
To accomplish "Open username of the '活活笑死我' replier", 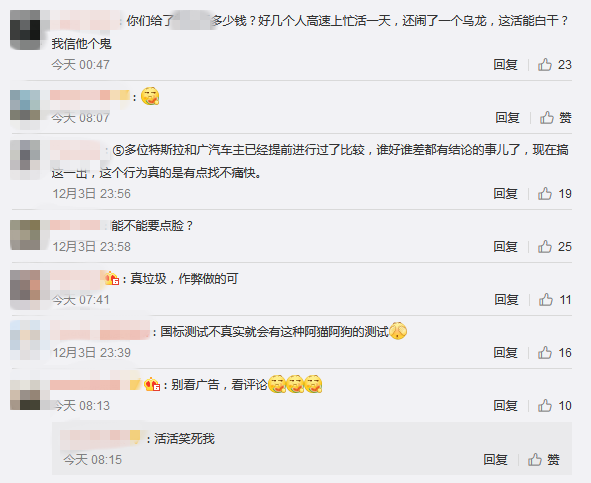I will [100, 438].
